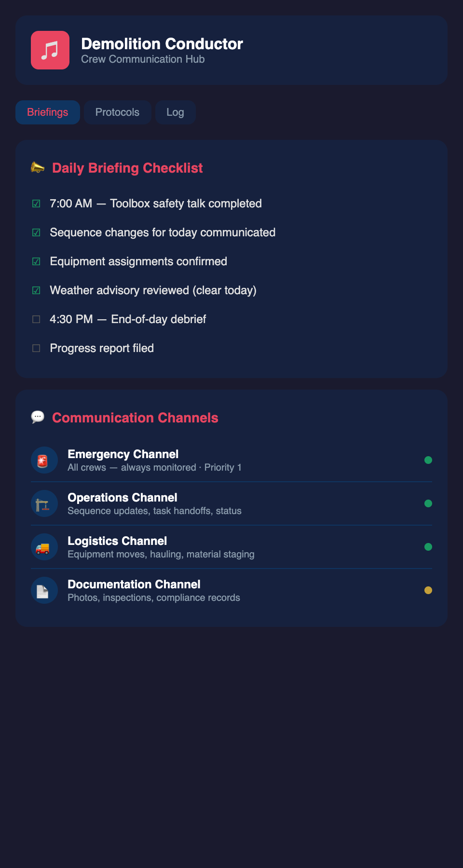Click the green status dot for Emergency Channel
Screen dimensions: 463x868
click(x=428, y=460)
